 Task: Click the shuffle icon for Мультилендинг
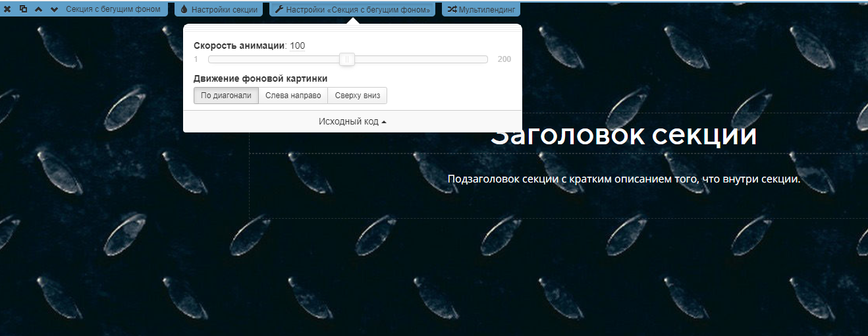point(452,10)
